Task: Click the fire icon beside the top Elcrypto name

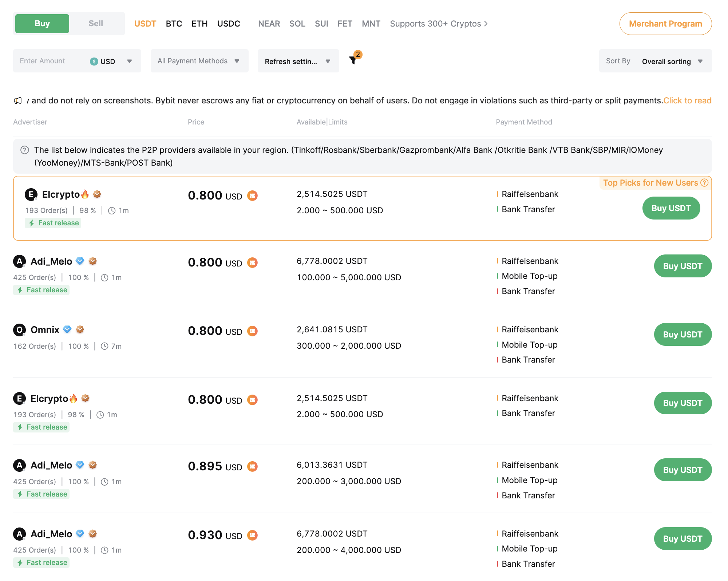Action: coord(85,194)
